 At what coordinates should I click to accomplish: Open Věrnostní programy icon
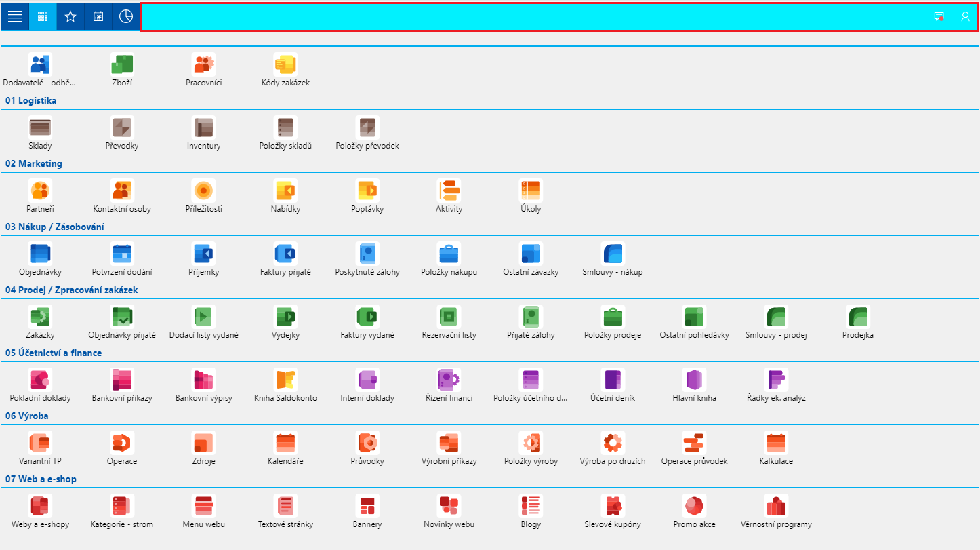pyautogui.click(x=776, y=506)
